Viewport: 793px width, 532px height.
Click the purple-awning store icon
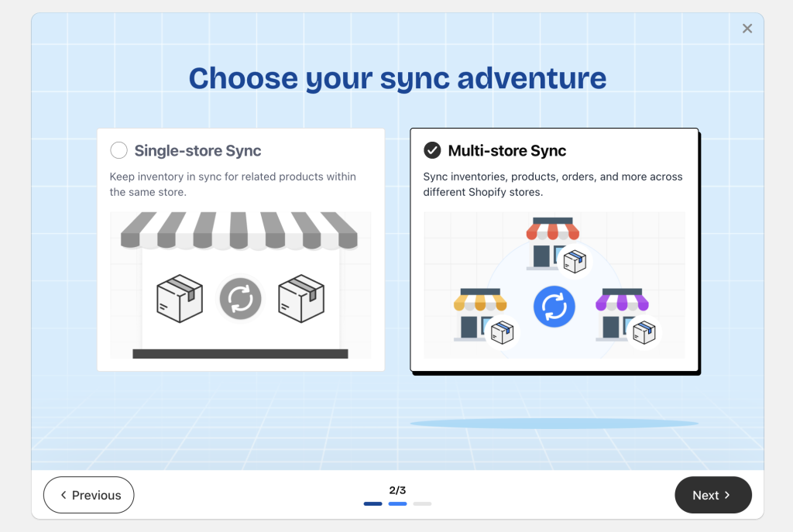[x=621, y=314]
